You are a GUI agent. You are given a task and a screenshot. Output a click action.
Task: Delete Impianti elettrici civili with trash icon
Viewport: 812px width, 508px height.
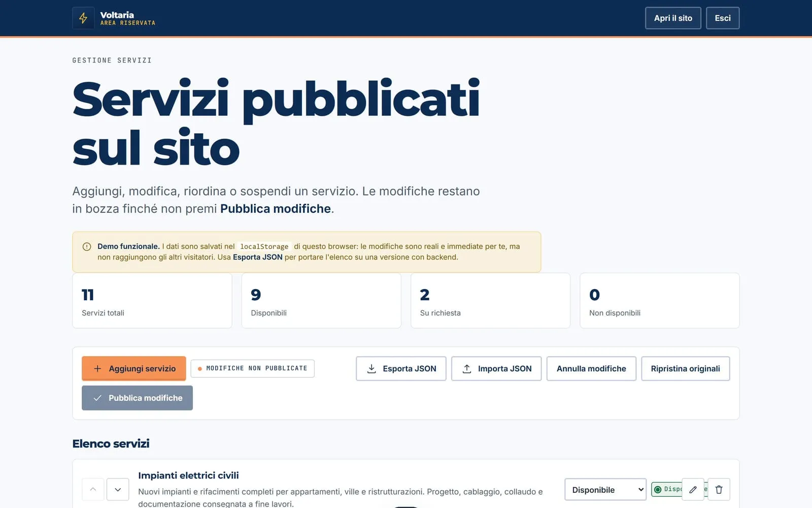click(x=719, y=489)
